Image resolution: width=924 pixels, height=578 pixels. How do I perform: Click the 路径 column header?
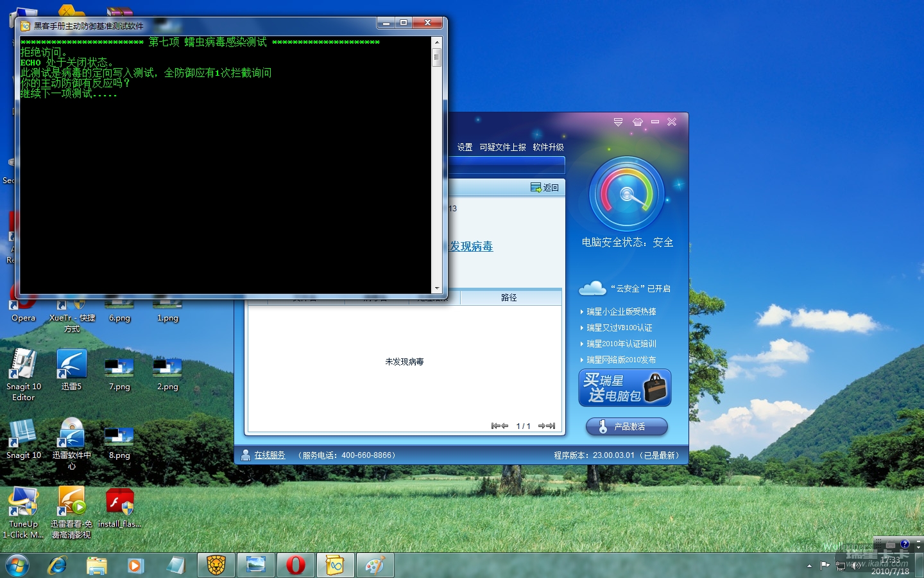(x=510, y=297)
